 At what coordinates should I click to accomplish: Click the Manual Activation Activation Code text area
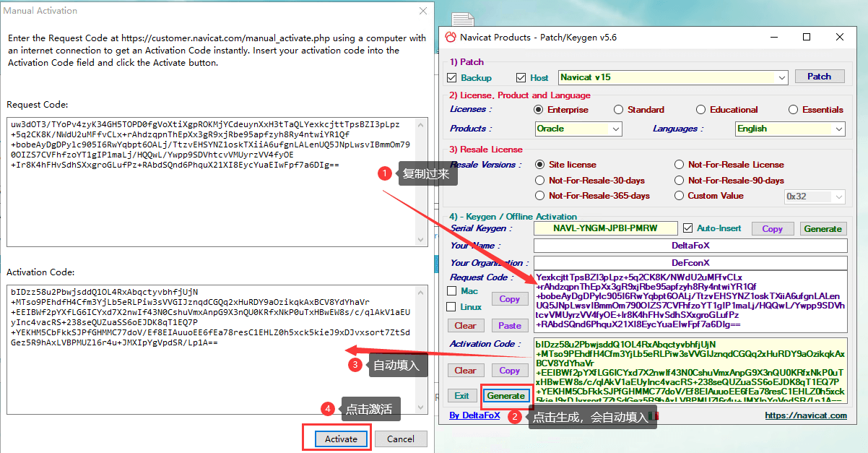click(217, 350)
